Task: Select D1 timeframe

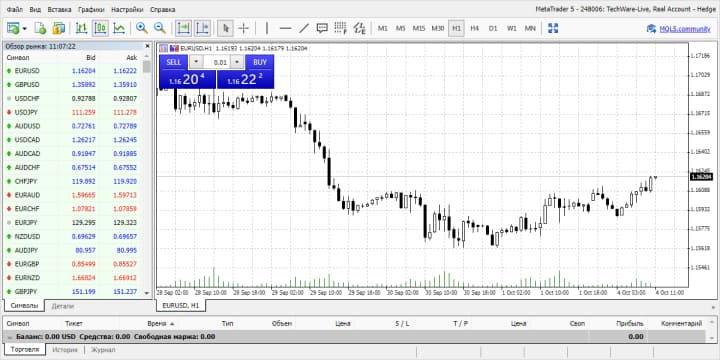Action: coord(493,28)
